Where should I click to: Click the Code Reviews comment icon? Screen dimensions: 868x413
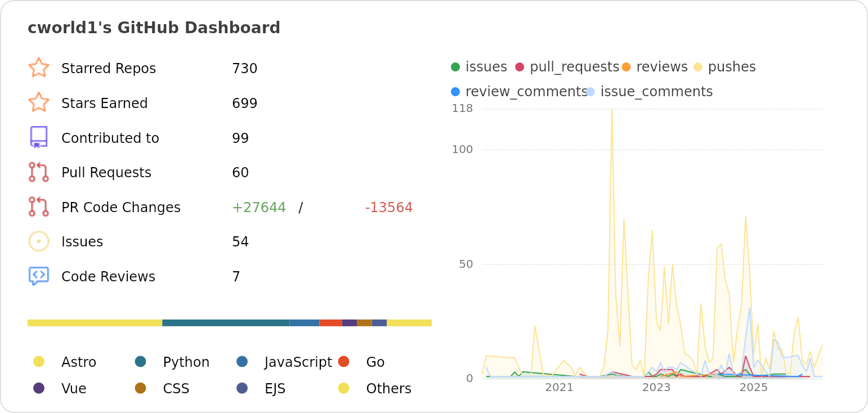[x=39, y=276]
